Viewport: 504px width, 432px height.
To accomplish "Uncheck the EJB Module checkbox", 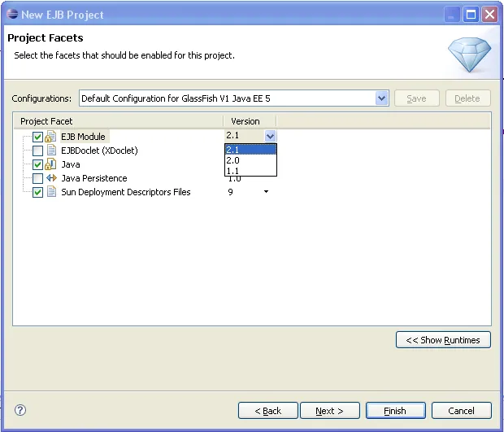I will point(37,137).
